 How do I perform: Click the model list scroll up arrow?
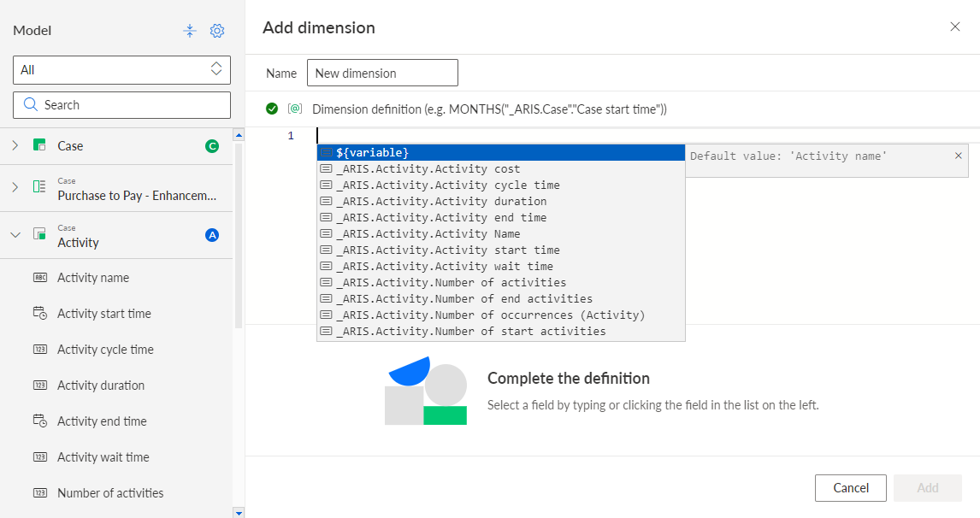(238, 134)
